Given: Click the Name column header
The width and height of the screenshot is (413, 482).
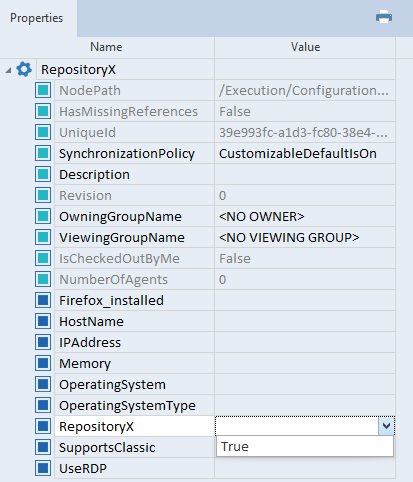Looking at the screenshot, I should 106,47.
